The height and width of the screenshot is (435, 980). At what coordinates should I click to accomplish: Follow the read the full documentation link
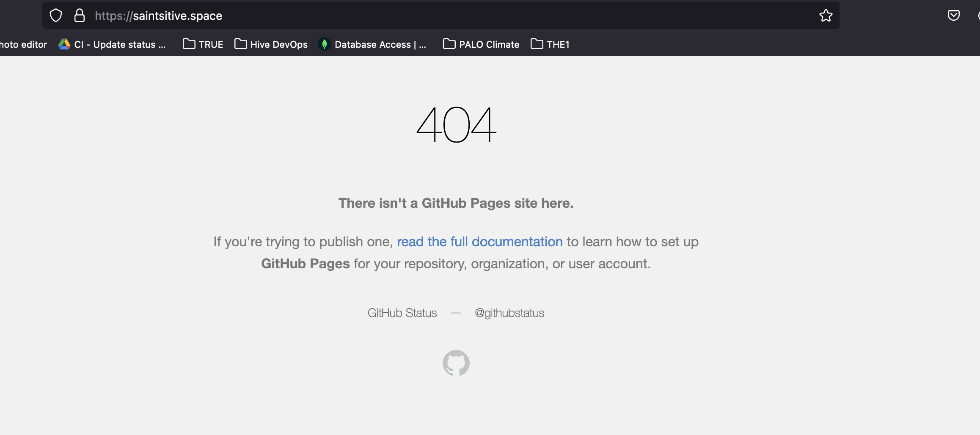[x=479, y=242]
